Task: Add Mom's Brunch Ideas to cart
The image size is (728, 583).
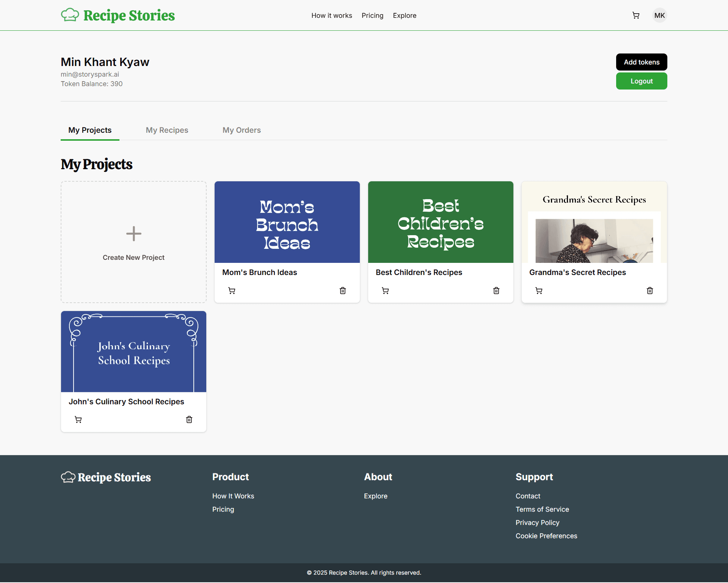Action: [x=232, y=291]
